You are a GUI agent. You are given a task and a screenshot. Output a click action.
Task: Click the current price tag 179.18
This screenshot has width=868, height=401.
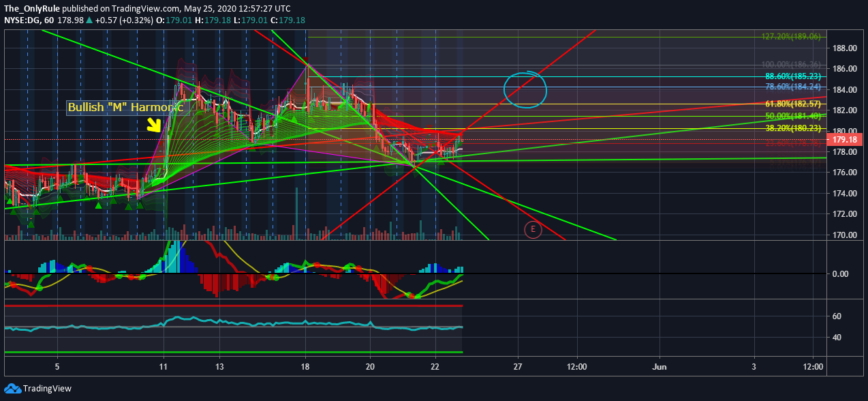[x=846, y=140]
